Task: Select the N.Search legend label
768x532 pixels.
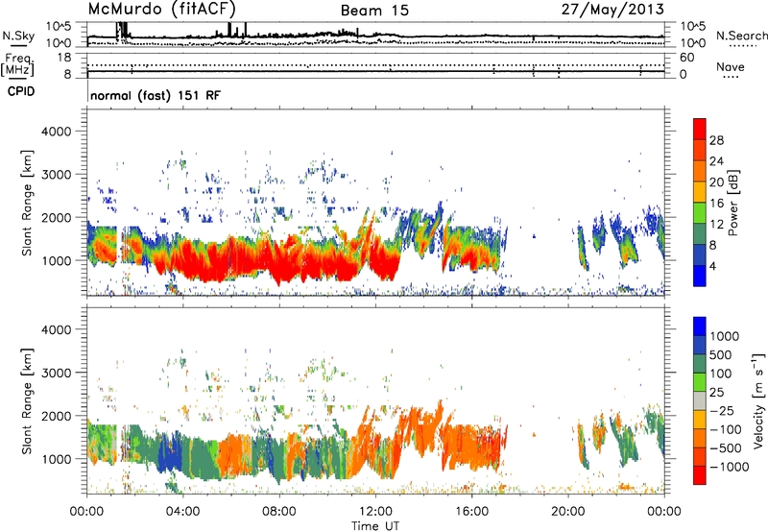Action: tap(741, 36)
